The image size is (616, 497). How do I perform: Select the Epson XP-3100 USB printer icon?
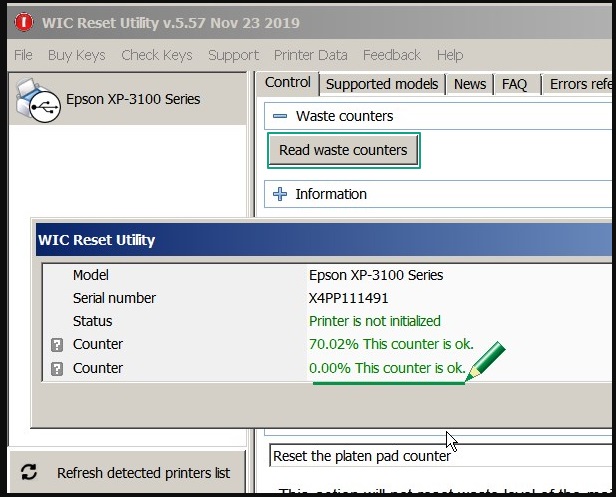(x=38, y=100)
